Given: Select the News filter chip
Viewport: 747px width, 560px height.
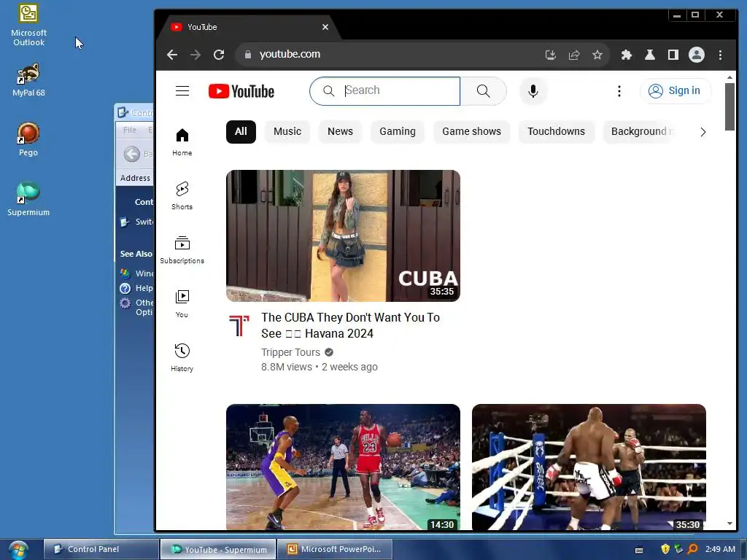Looking at the screenshot, I should (340, 131).
